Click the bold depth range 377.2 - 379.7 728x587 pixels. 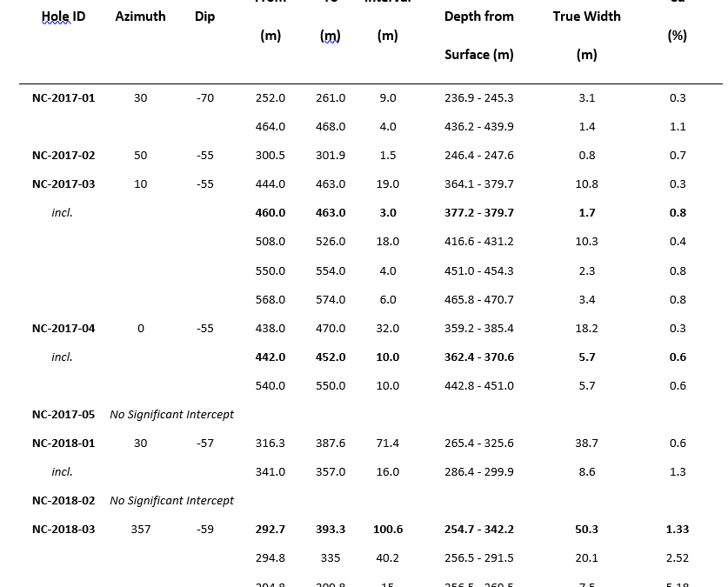coord(479,212)
